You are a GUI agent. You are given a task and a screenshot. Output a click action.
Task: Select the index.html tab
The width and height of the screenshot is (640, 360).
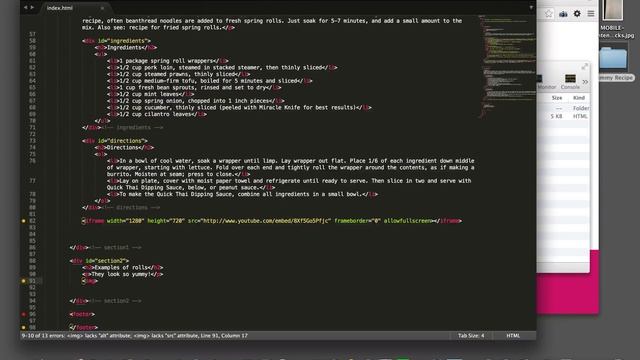coord(60,8)
